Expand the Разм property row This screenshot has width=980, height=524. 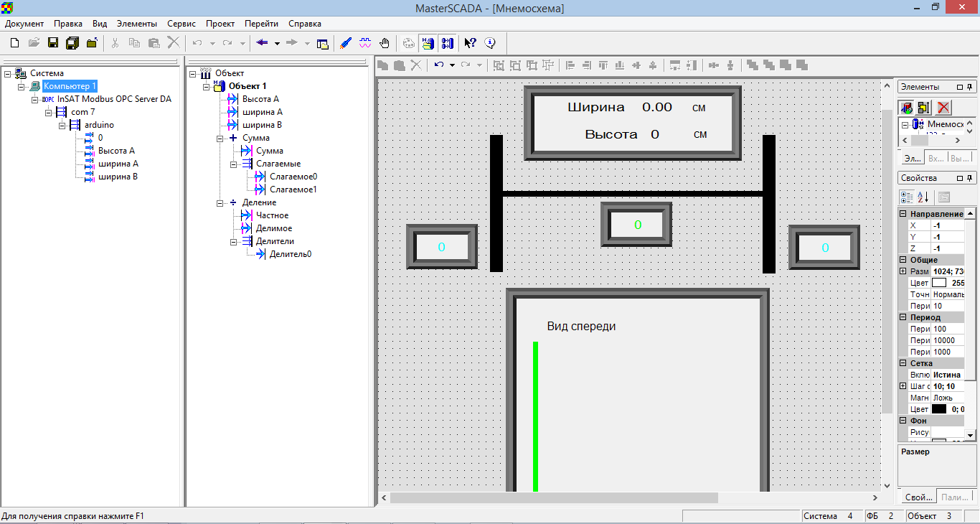pos(903,271)
